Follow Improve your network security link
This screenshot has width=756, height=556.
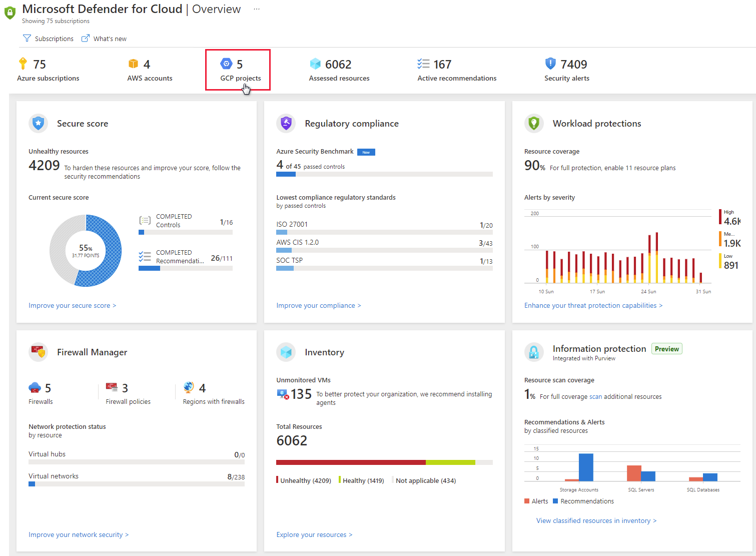pyautogui.click(x=79, y=534)
